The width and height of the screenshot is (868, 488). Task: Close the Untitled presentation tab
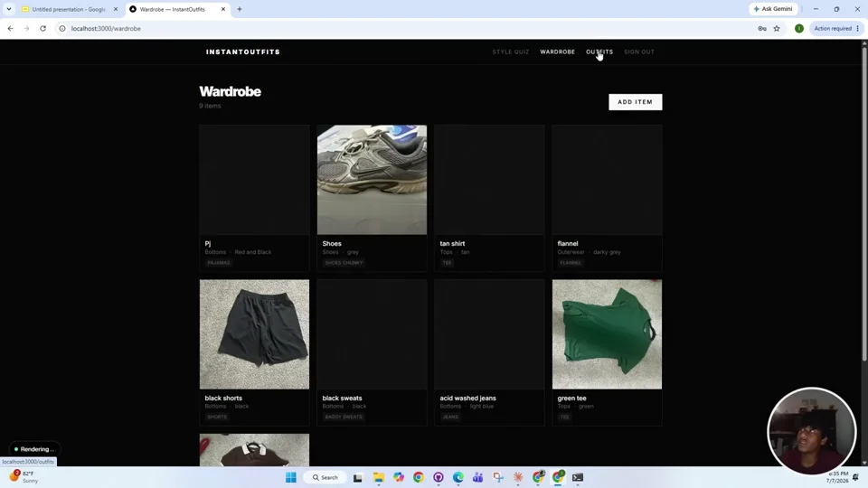116,9
